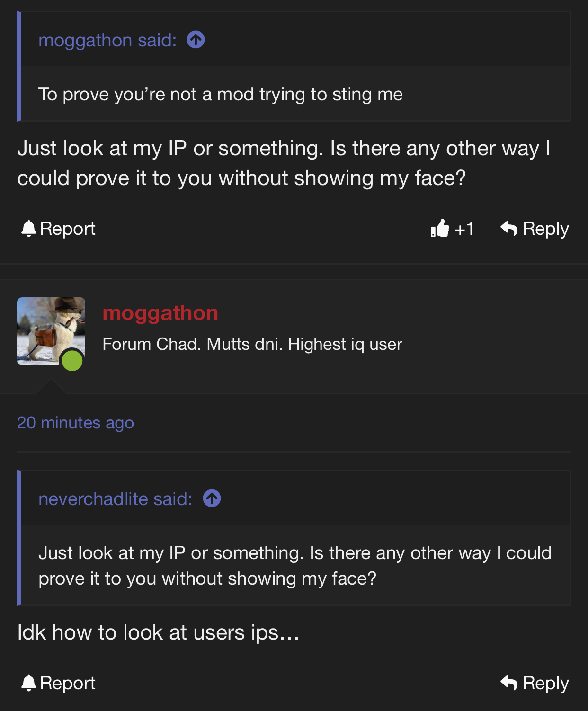
Task: Click the "moggathon said:" quote header
Action: click(107, 40)
